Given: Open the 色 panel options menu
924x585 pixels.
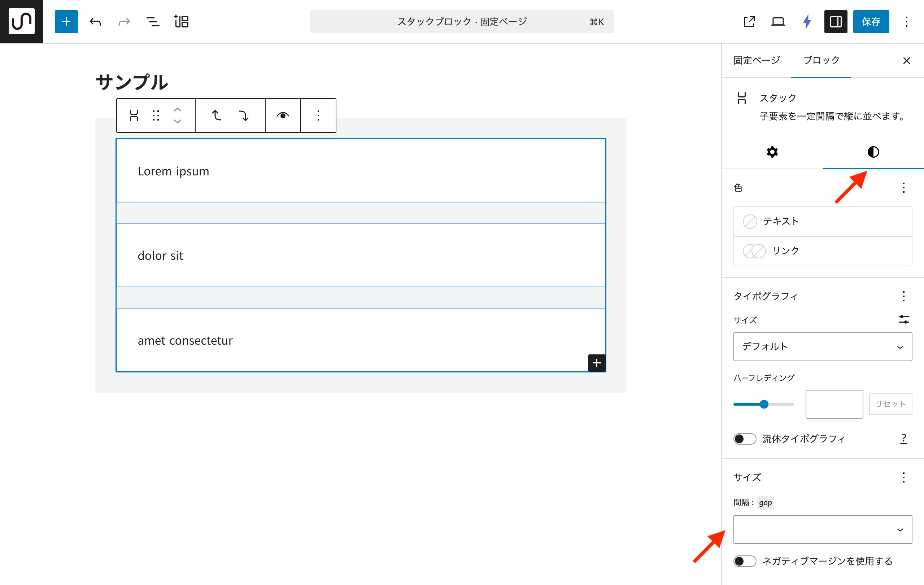Looking at the screenshot, I should pyautogui.click(x=904, y=188).
